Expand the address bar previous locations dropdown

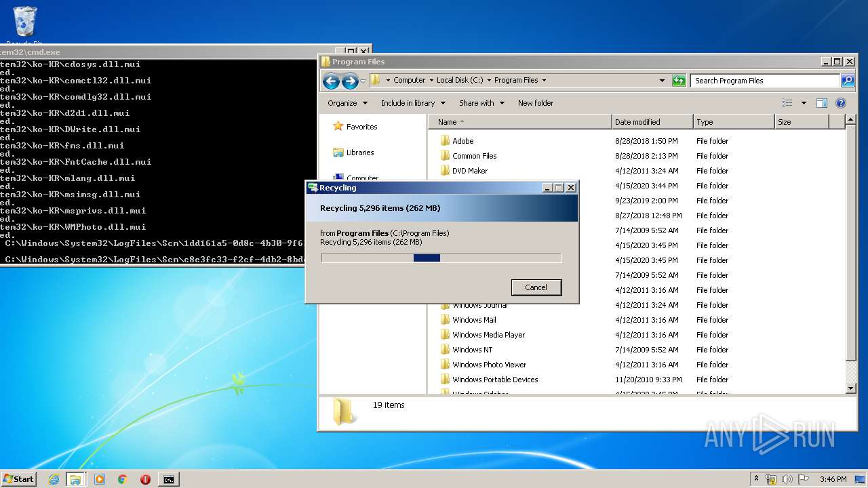(x=662, y=80)
